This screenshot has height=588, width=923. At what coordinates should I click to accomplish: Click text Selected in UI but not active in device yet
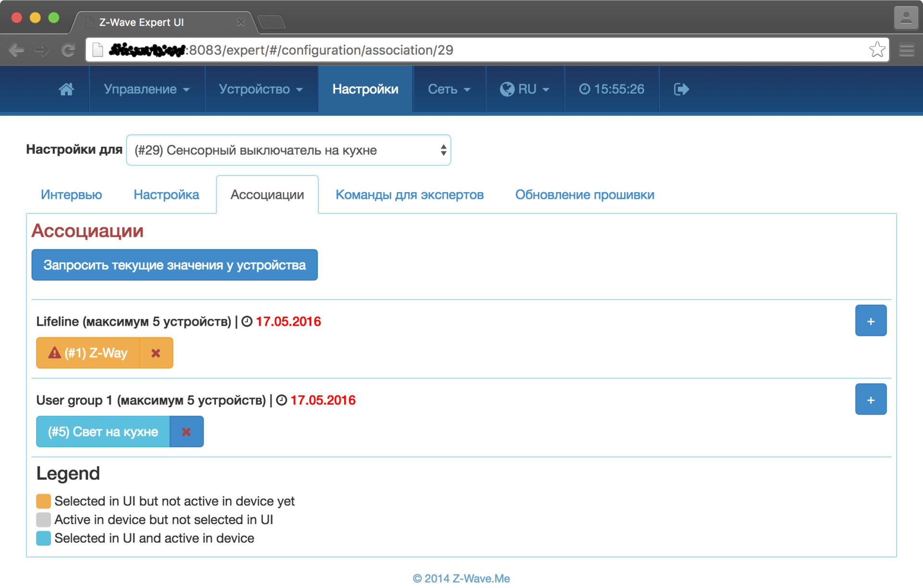tap(175, 501)
